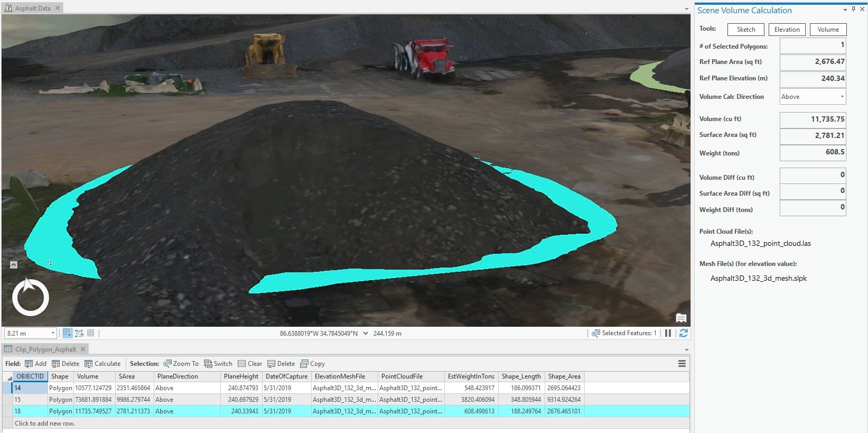Open the scene scale dropdown
The width and height of the screenshot is (868, 433).
[x=53, y=333]
